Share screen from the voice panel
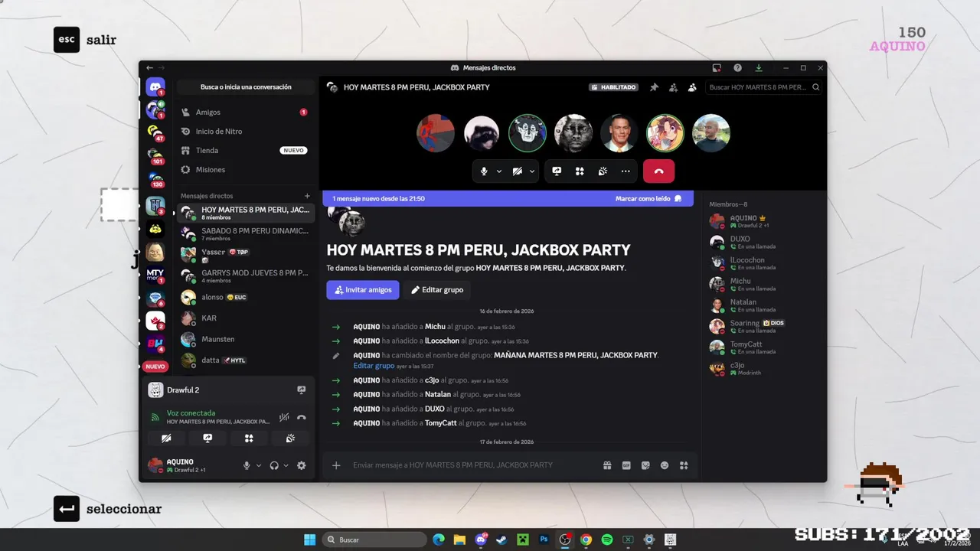The height and width of the screenshot is (551, 980). tap(207, 439)
